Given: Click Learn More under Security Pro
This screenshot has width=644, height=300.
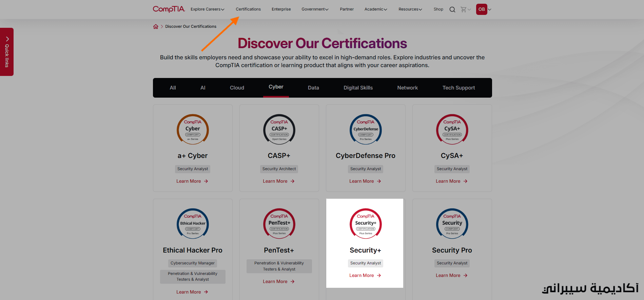Looking at the screenshot, I should pyautogui.click(x=452, y=276).
